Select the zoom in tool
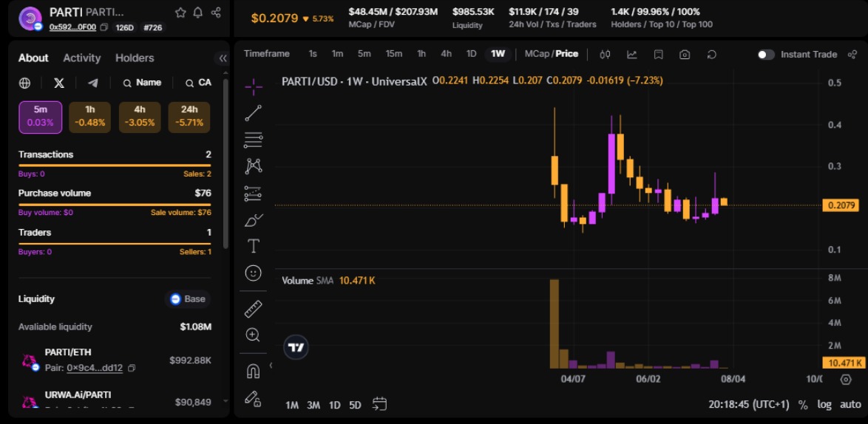 tap(253, 335)
